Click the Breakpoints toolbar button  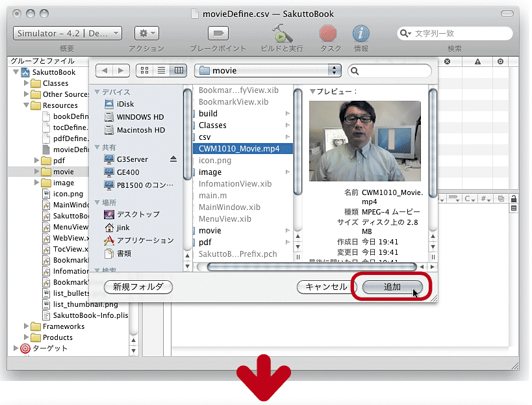[218, 33]
